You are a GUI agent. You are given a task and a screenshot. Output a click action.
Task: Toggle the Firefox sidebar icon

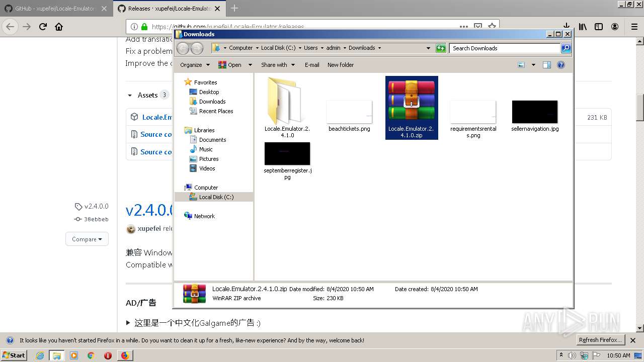599,27
